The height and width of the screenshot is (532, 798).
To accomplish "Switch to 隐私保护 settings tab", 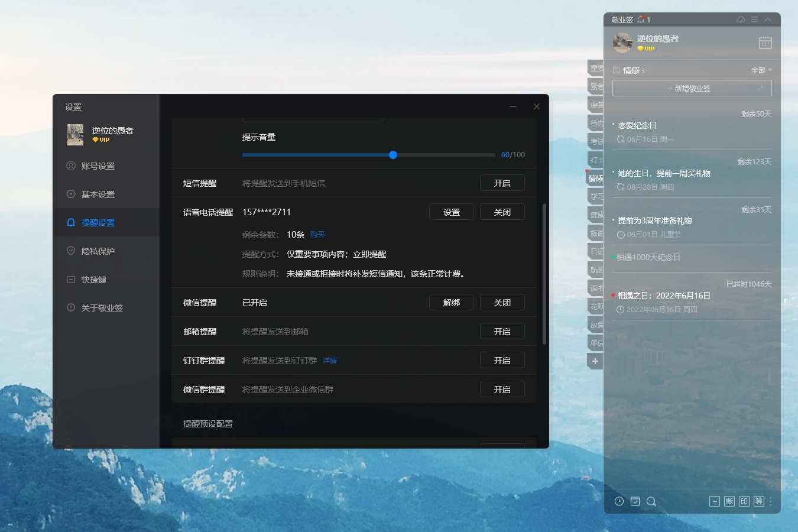I will 98,251.
